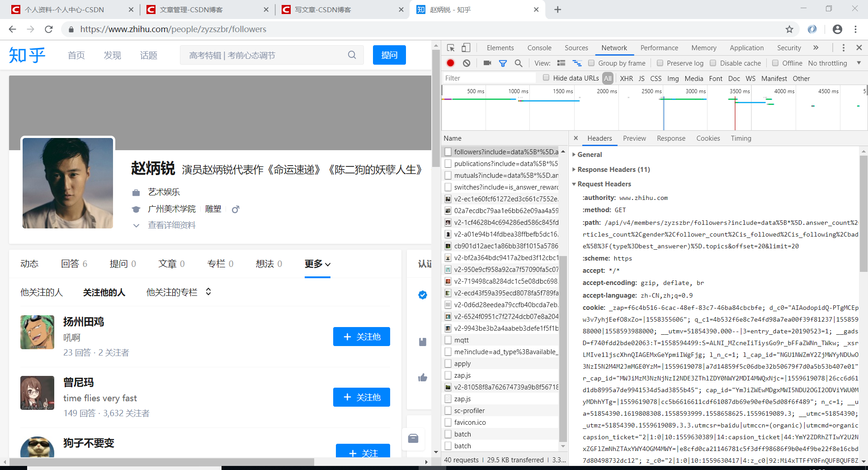Image resolution: width=868 pixels, height=470 pixels.
Task: Switch to the Console tab
Action: (539, 47)
